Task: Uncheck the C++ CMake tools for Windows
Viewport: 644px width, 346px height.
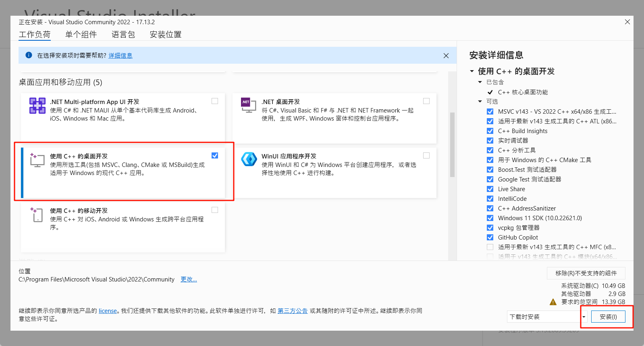Action: [x=490, y=160]
